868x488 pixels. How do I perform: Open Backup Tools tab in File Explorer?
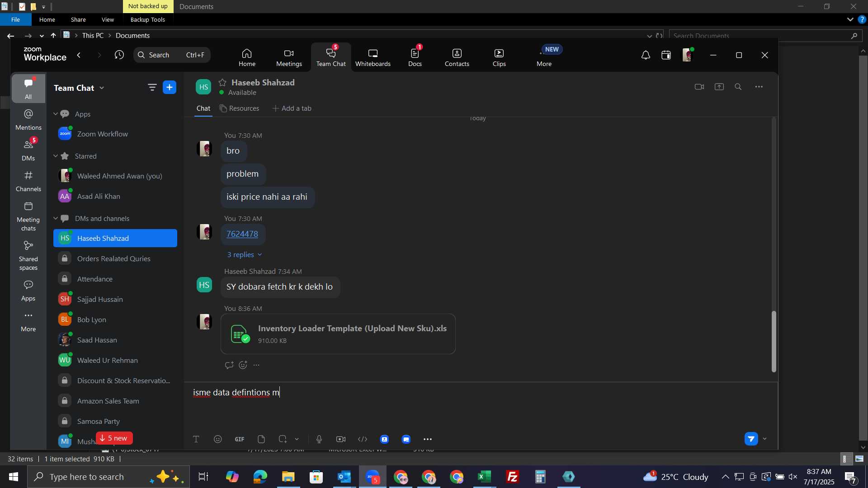click(148, 19)
